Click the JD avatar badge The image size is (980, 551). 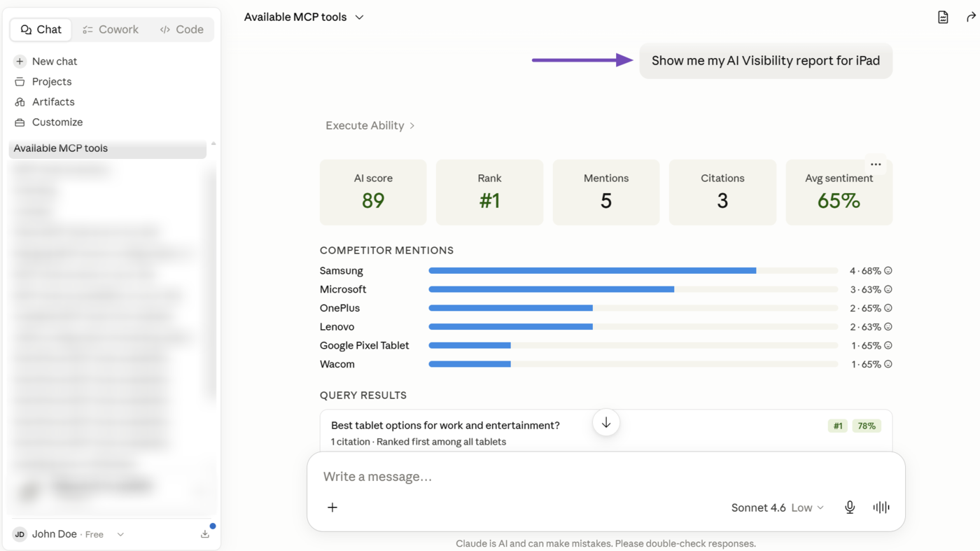pyautogui.click(x=20, y=534)
